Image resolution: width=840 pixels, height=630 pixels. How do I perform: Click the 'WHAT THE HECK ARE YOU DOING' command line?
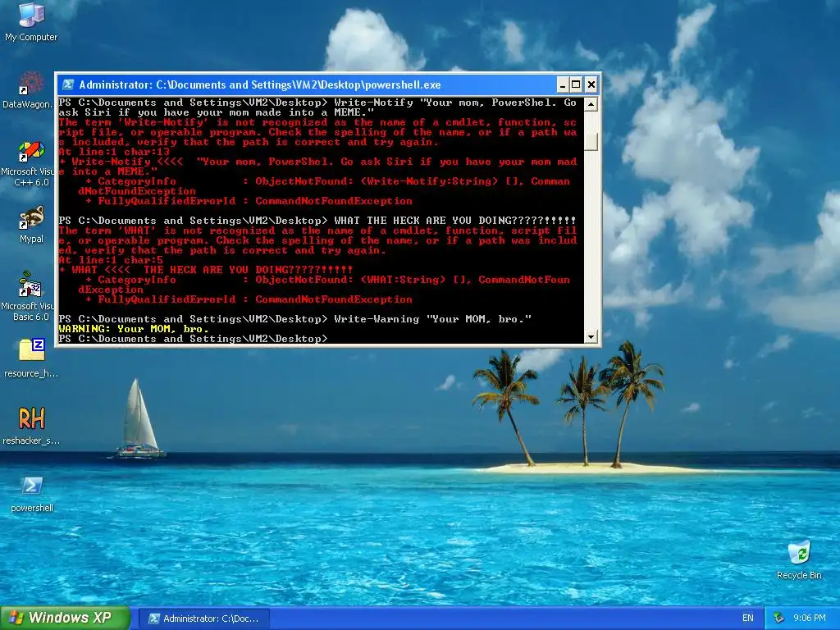point(317,220)
